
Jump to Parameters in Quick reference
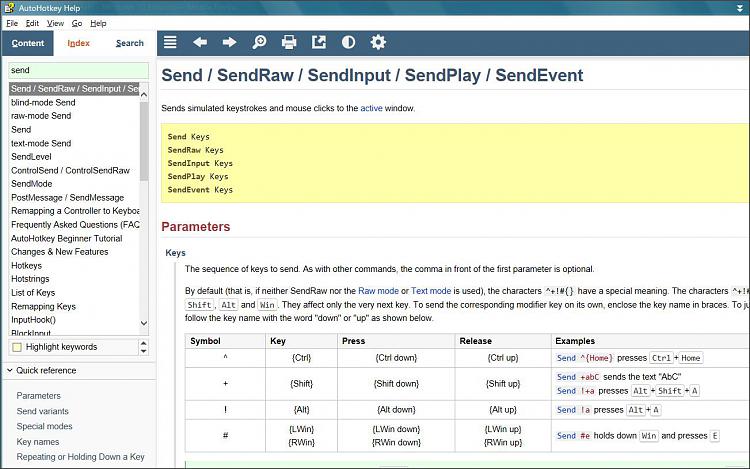coord(39,396)
